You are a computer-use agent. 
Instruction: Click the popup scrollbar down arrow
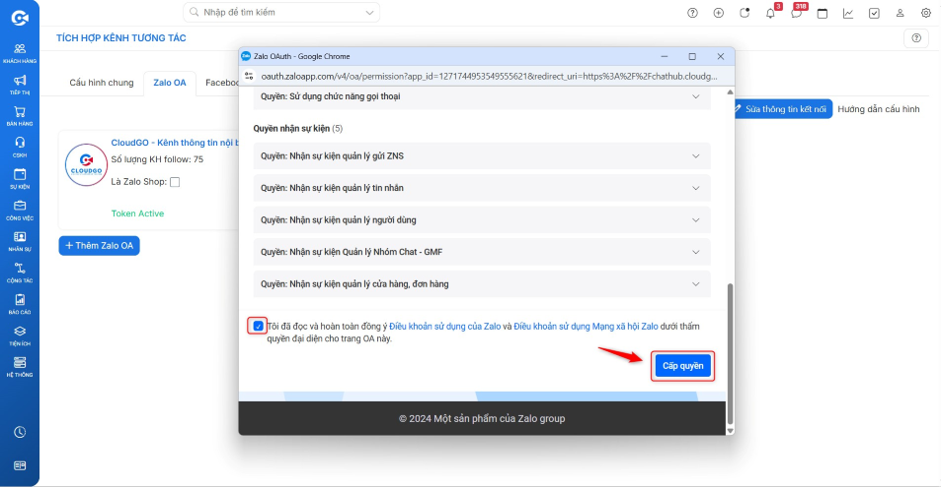tap(730, 431)
